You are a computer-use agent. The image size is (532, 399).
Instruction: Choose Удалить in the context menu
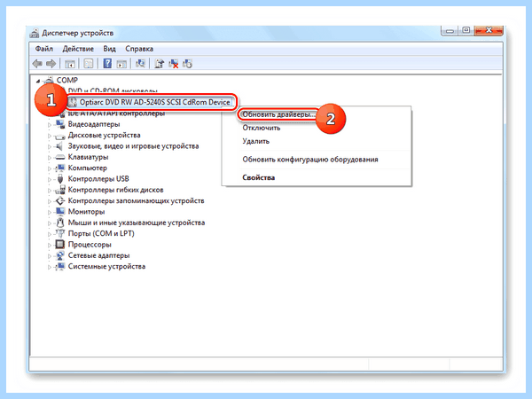(256, 141)
